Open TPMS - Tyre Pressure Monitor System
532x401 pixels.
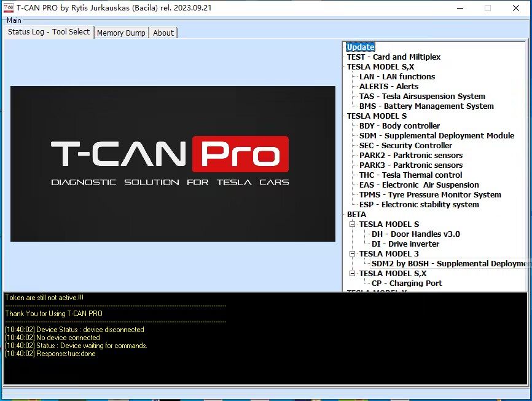tap(430, 194)
